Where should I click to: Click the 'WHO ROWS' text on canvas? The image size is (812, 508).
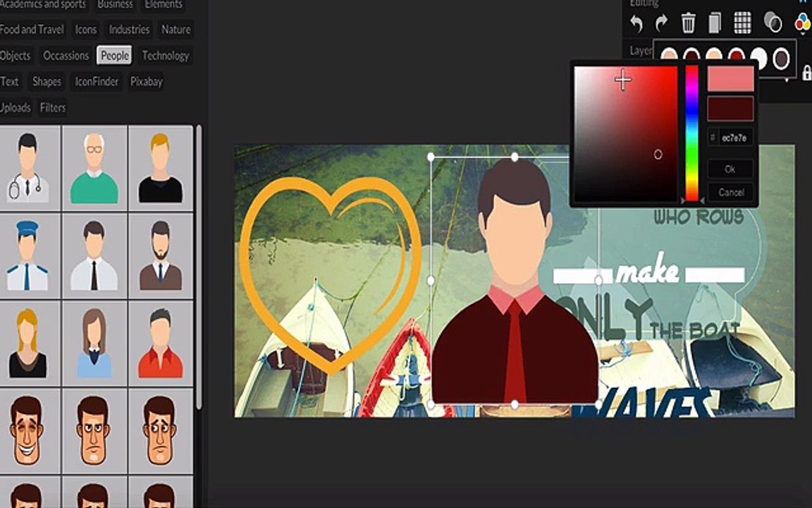698,216
